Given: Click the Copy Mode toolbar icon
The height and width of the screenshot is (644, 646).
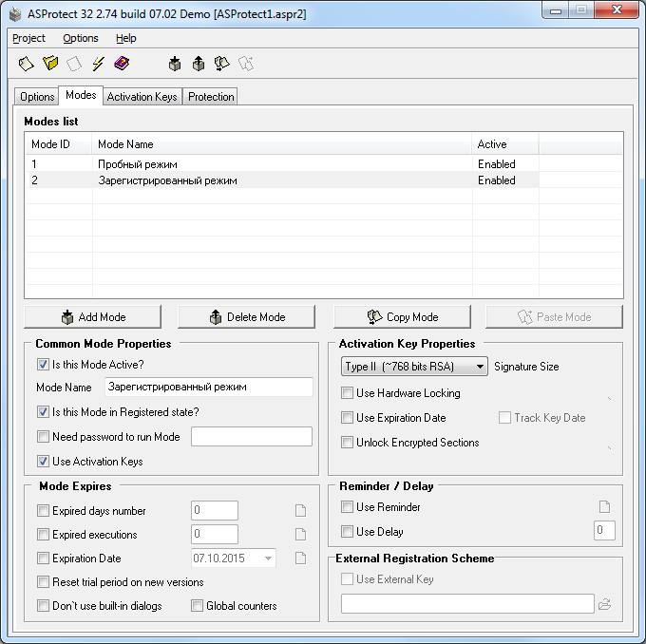Looking at the screenshot, I should [222, 64].
